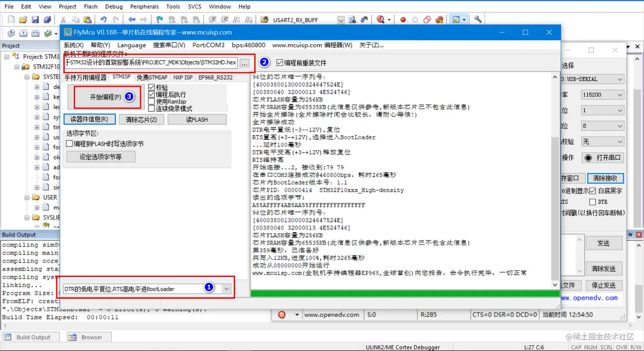Switch to the 免费STMIAP tab
The width and height of the screenshot is (644, 351).
(x=152, y=77)
